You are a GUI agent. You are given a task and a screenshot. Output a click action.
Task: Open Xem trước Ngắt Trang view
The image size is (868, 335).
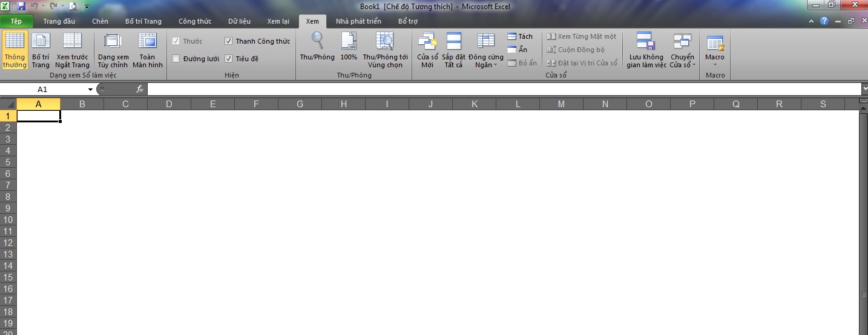point(72,50)
